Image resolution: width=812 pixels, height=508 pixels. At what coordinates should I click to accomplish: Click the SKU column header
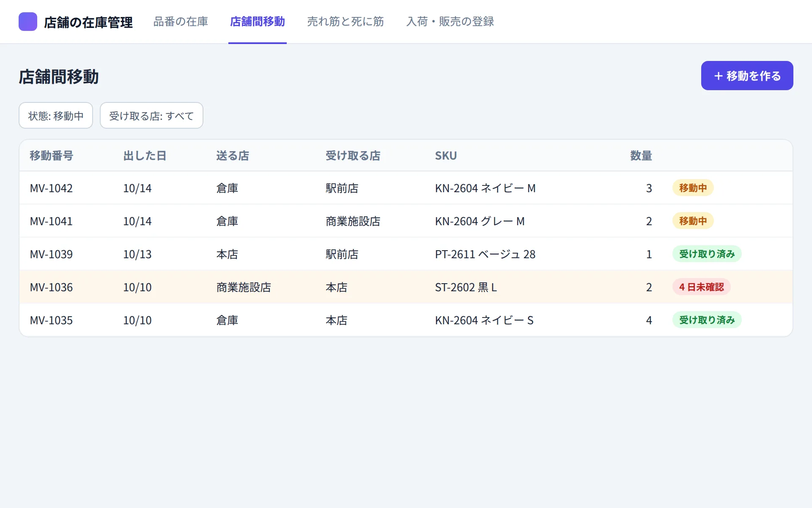coord(446,156)
